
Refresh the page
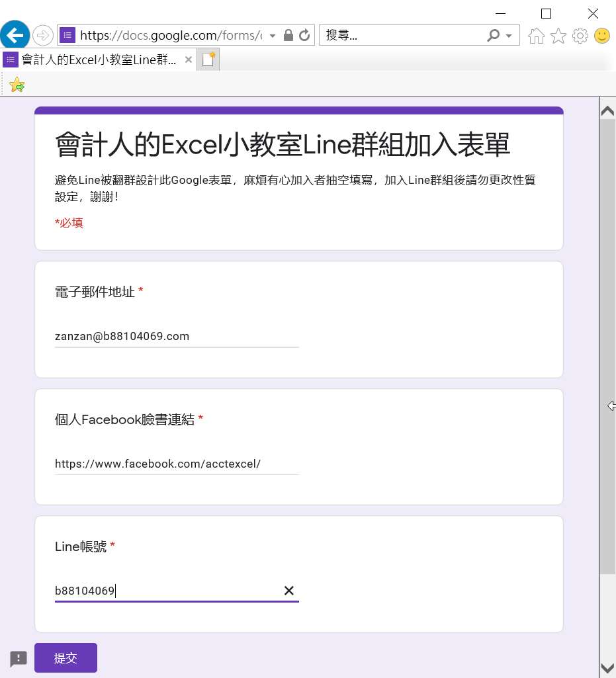tap(304, 35)
